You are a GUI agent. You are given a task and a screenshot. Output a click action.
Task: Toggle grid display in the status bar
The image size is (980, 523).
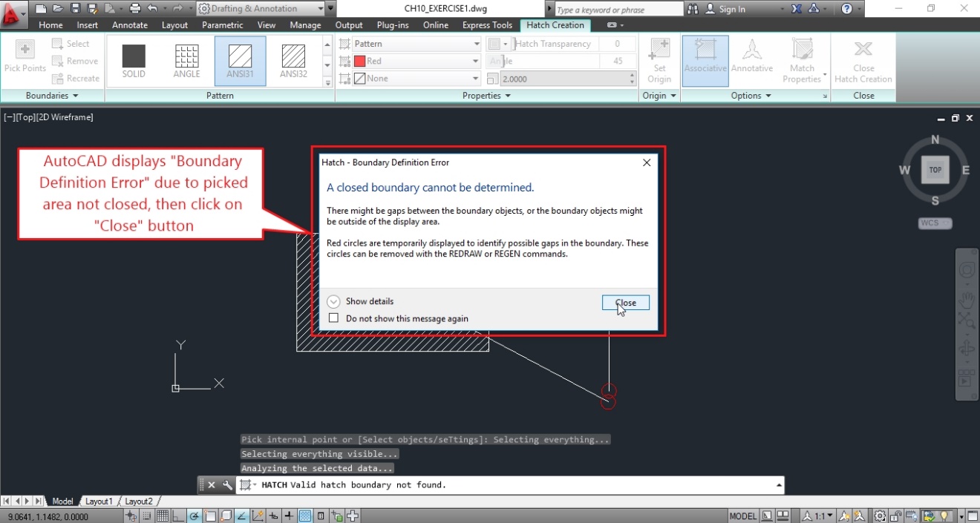coord(162,515)
